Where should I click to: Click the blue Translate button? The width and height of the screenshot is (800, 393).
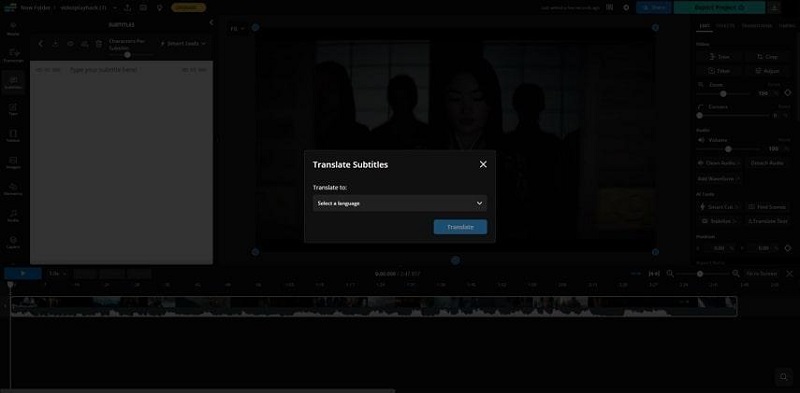pyautogui.click(x=460, y=227)
